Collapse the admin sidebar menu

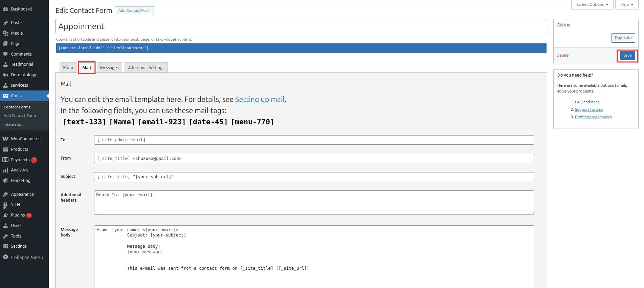click(x=23, y=258)
